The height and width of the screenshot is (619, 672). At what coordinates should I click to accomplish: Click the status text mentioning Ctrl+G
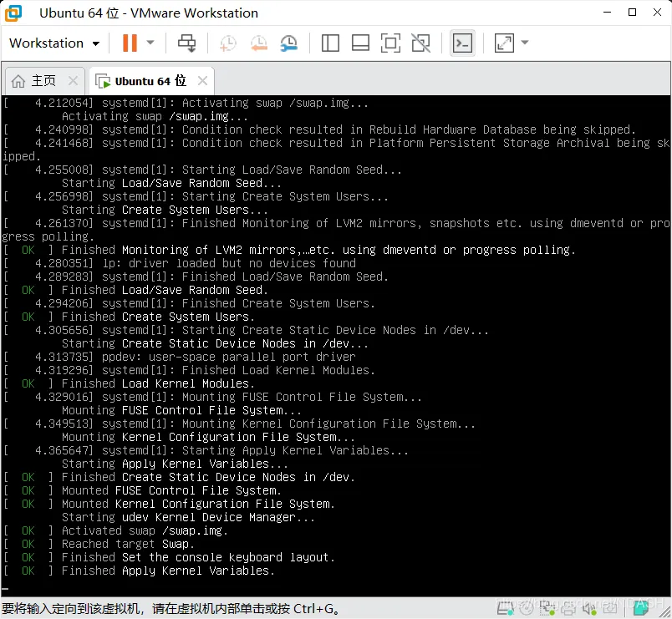[171, 609]
